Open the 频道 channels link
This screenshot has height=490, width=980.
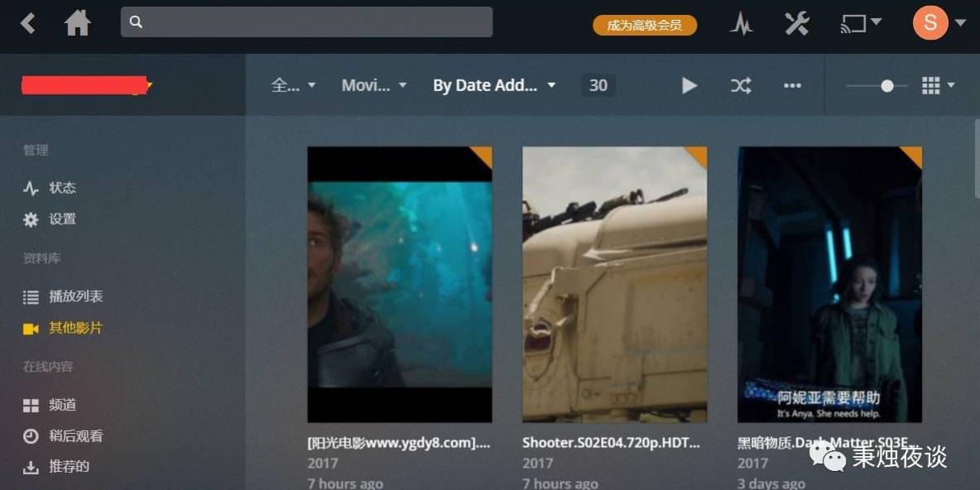pyautogui.click(x=62, y=405)
